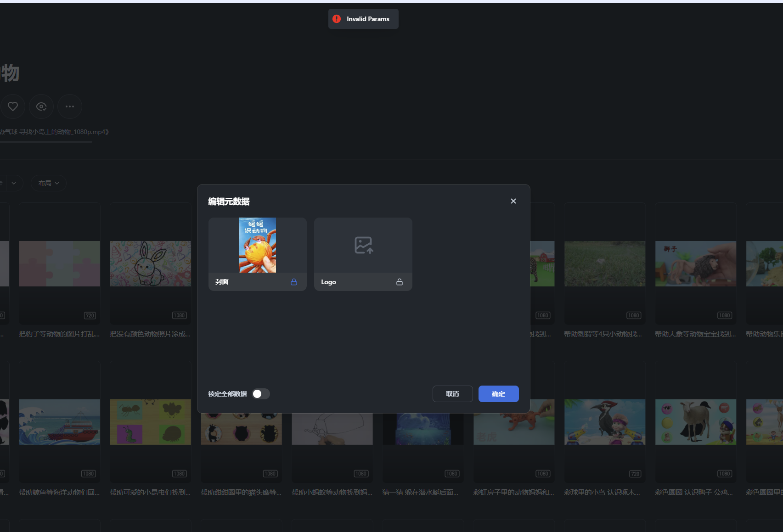Enable the 锁定全部数据 switch

[261, 394]
